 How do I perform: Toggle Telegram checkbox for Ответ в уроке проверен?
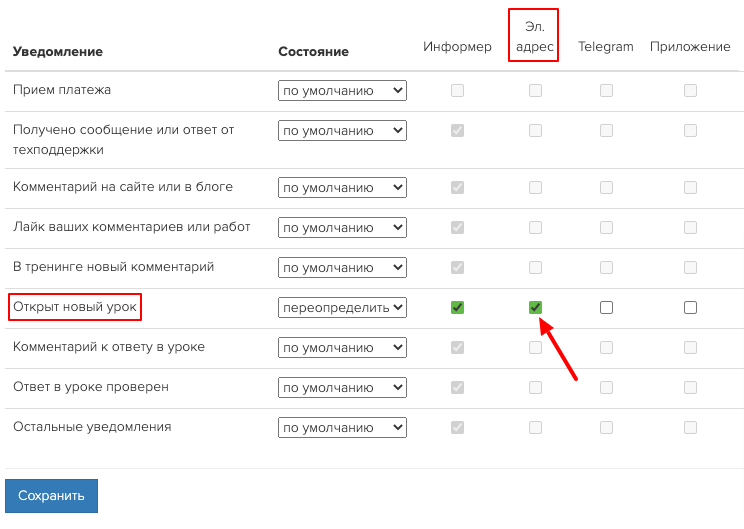pyautogui.click(x=606, y=388)
